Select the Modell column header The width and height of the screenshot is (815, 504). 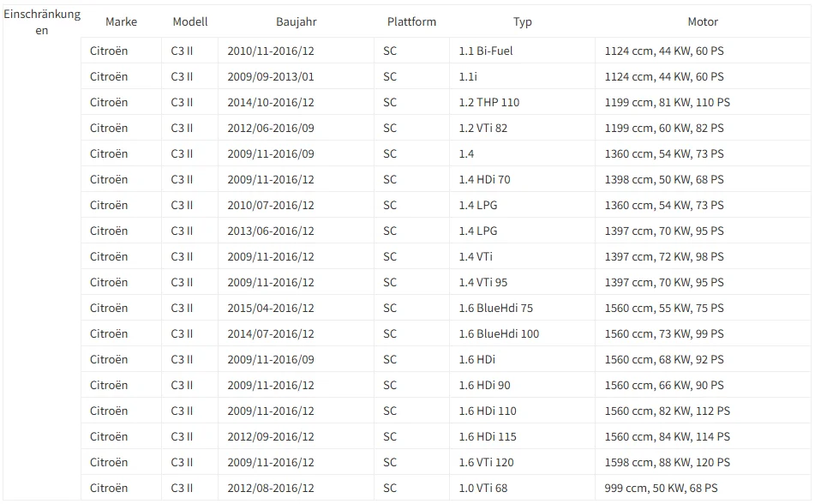[189, 21]
